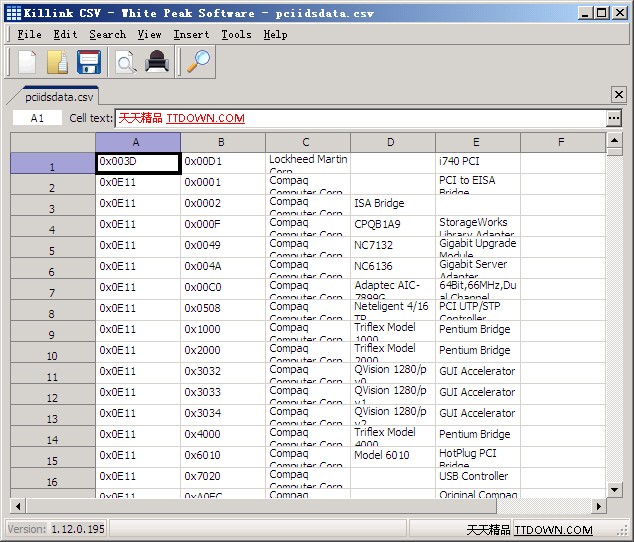Open the cell text ellipsis editor button
Image resolution: width=634 pixels, height=542 pixels.
coord(614,118)
